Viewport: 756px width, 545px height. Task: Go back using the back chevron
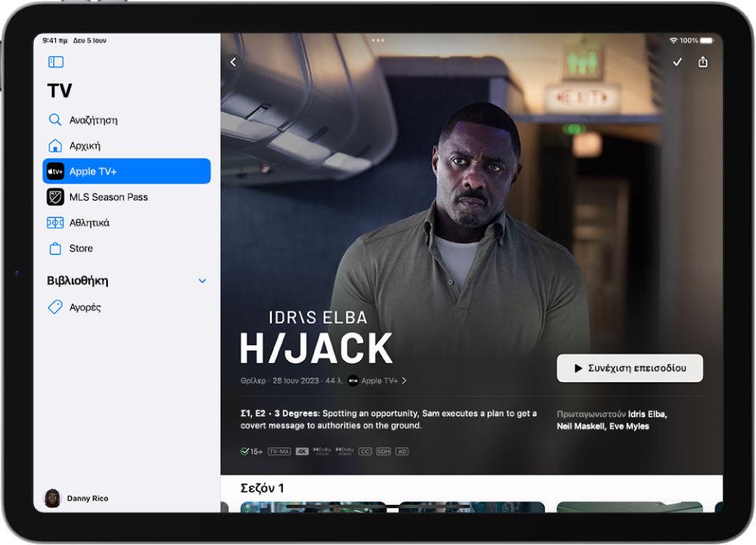point(233,61)
